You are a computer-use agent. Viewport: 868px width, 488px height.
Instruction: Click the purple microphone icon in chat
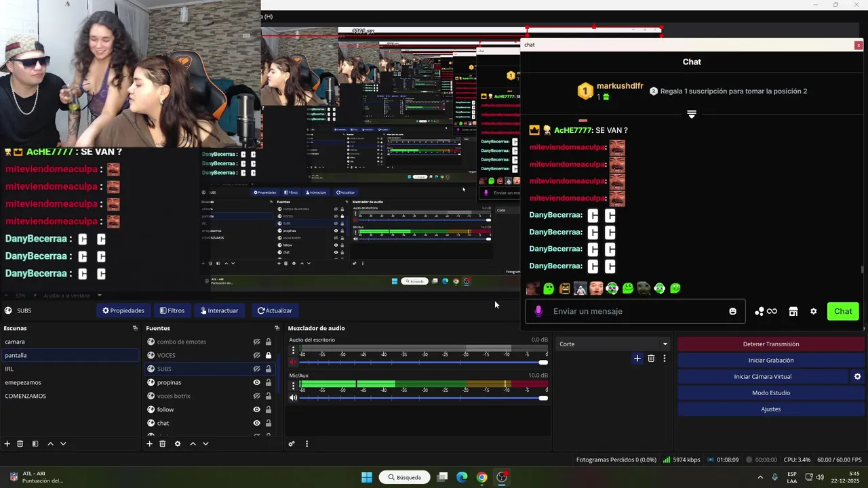pyautogui.click(x=538, y=311)
